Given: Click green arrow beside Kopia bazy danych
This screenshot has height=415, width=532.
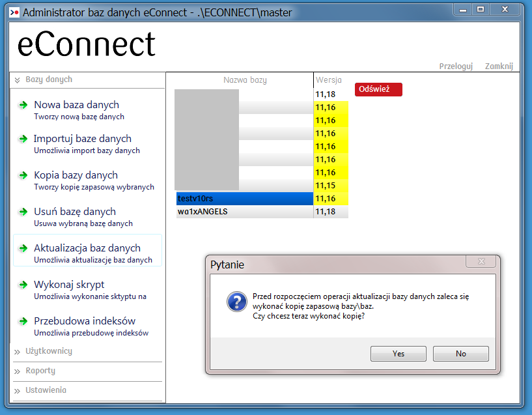Looking at the screenshot, I should 23,175.
